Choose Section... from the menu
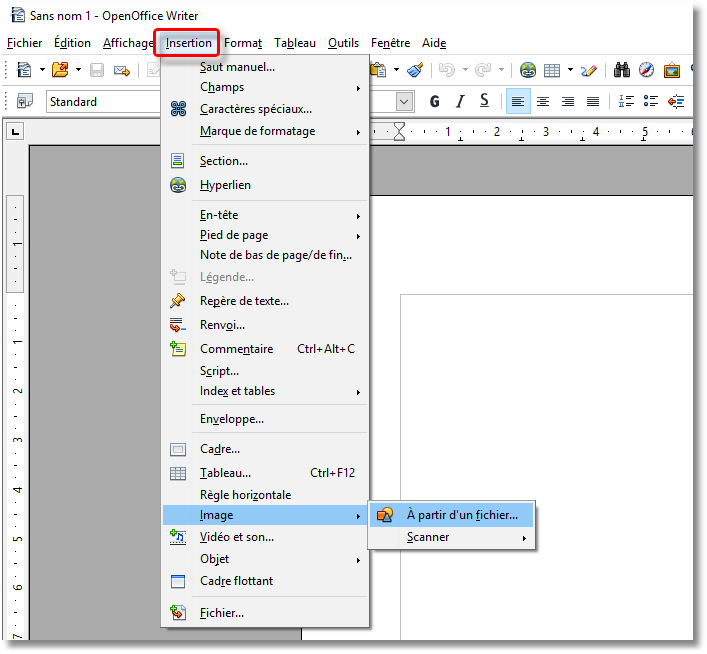 coord(266,161)
